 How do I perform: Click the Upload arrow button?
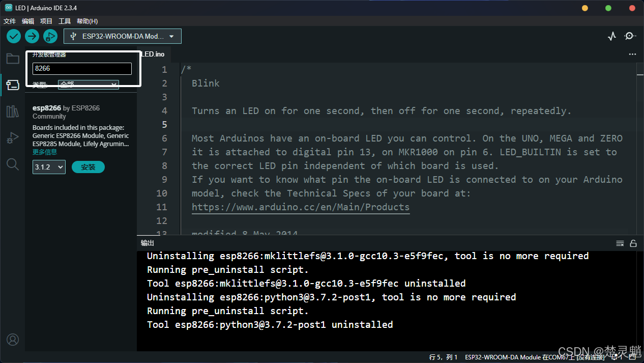pos(32,36)
